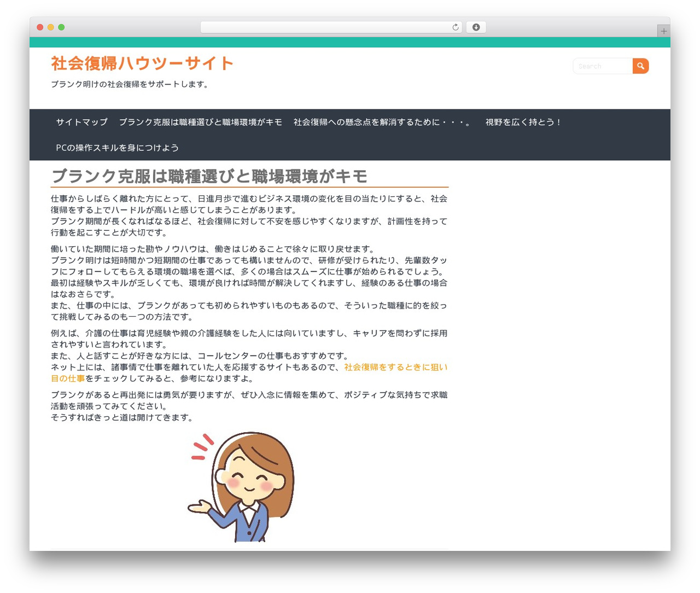Select the 視野を広く持とう！ menu item

[x=523, y=122]
